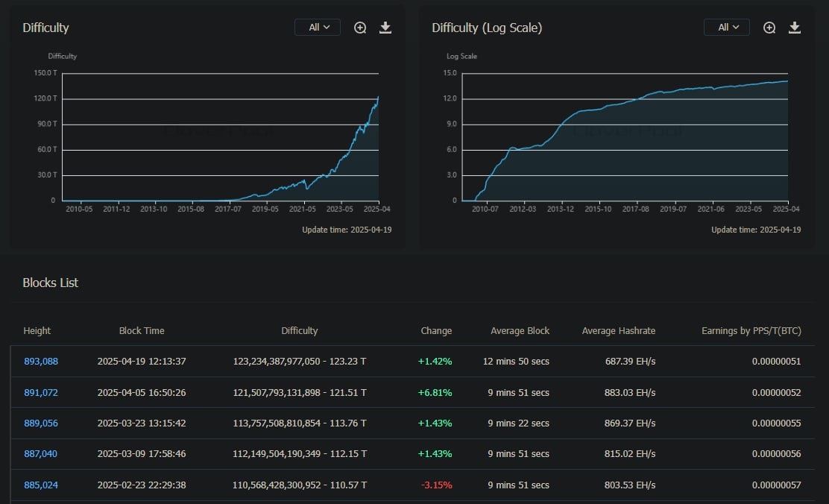Click the Block Time column header
The width and height of the screenshot is (829, 504).
tap(142, 330)
